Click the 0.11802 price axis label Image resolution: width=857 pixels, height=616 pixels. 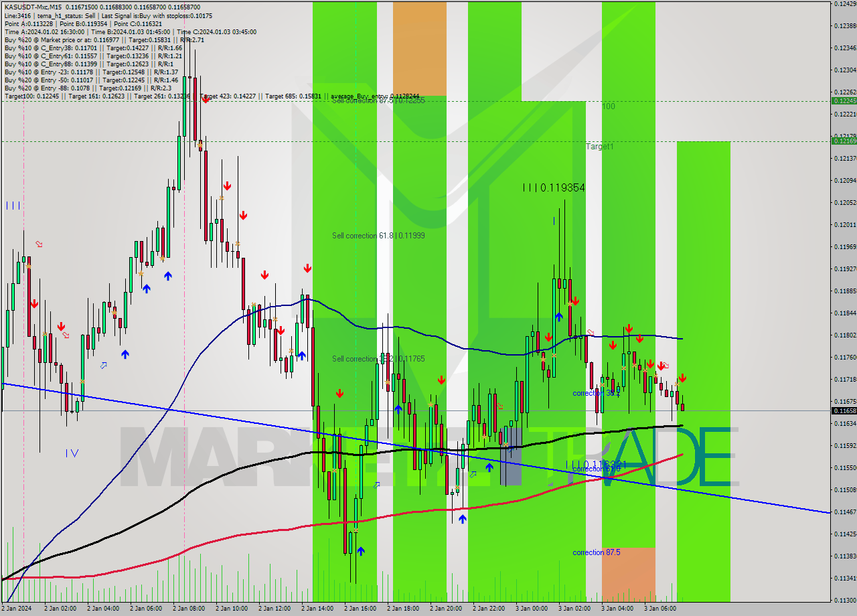pyautogui.click(x=845, y=335)
